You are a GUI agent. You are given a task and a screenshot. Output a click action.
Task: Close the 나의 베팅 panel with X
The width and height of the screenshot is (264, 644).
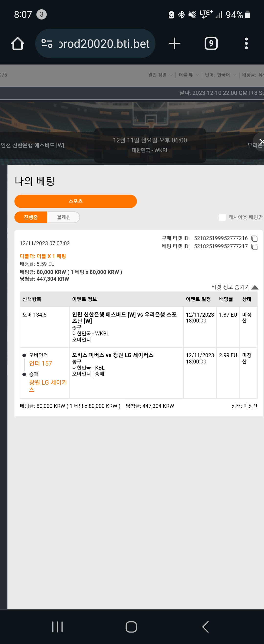261,142
